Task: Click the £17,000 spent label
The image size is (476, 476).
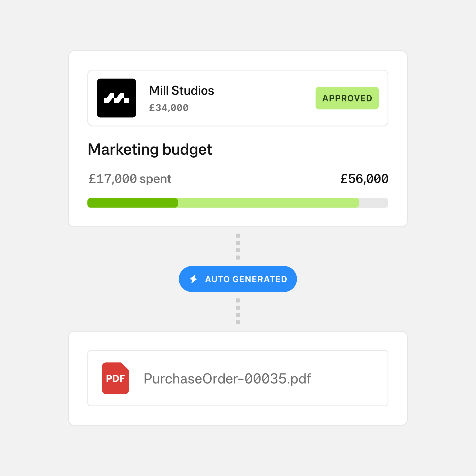Action: click(130, 179)
